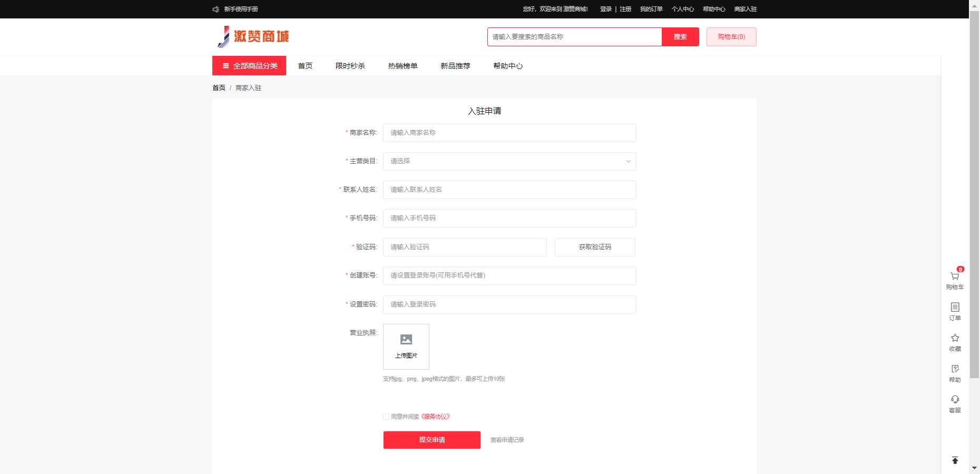The image size is (980, 474).
Task: Open the help icon in right sidebar
Action: 955,369
